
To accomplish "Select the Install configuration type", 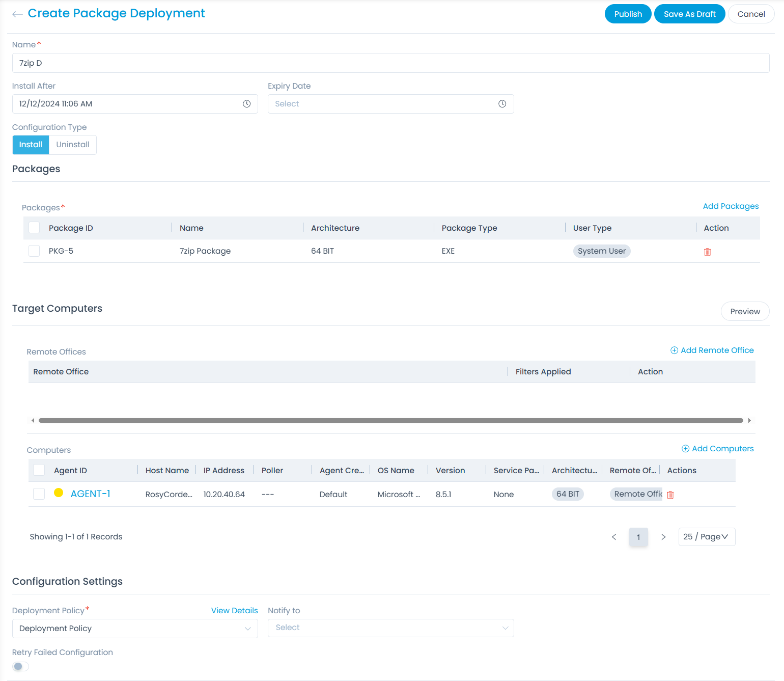I will (x=31, y=145).
